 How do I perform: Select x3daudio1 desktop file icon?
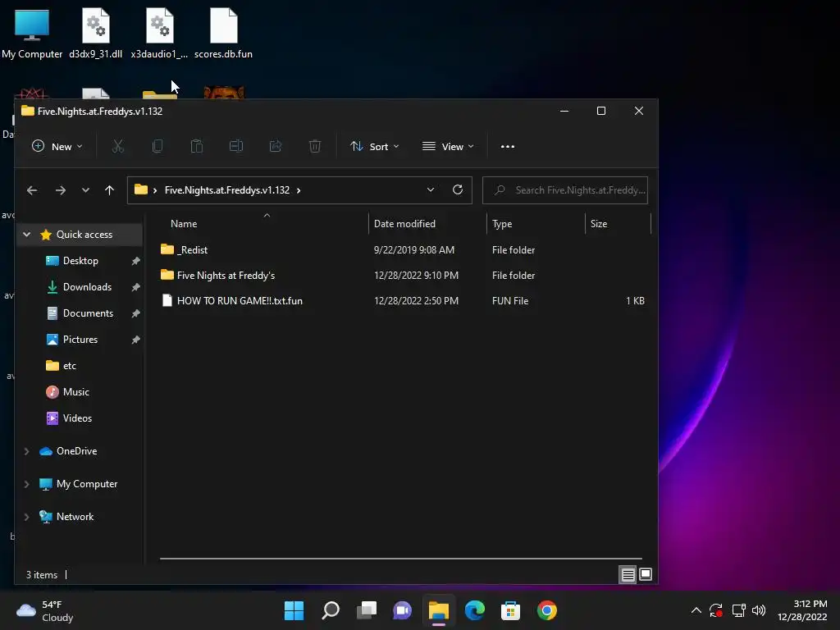(x=160, y=34)
